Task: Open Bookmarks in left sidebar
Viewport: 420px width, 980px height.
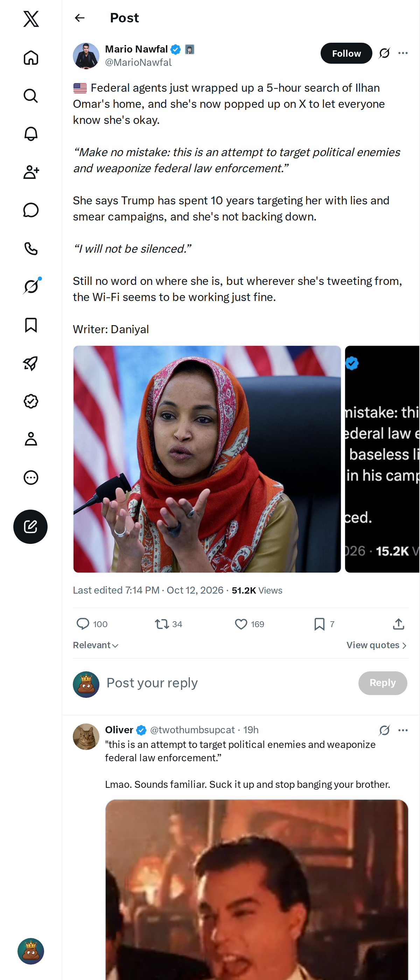Action: point(31,325)
